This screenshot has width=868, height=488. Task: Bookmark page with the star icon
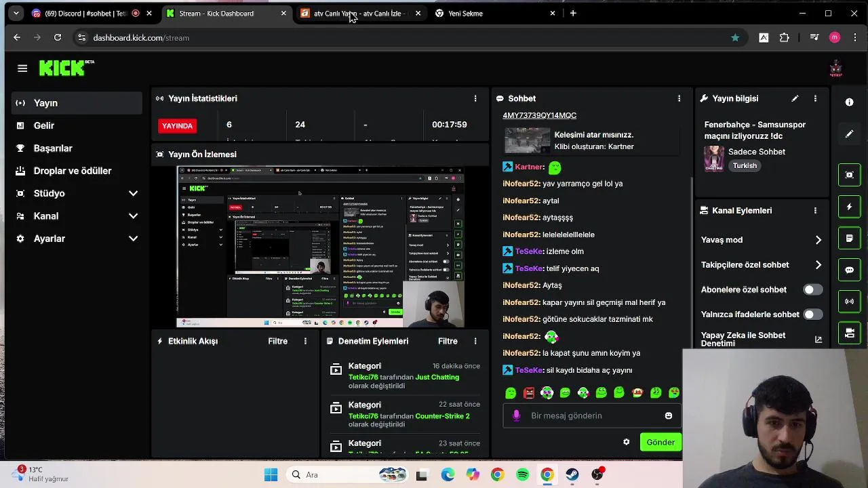pos(735,38)
